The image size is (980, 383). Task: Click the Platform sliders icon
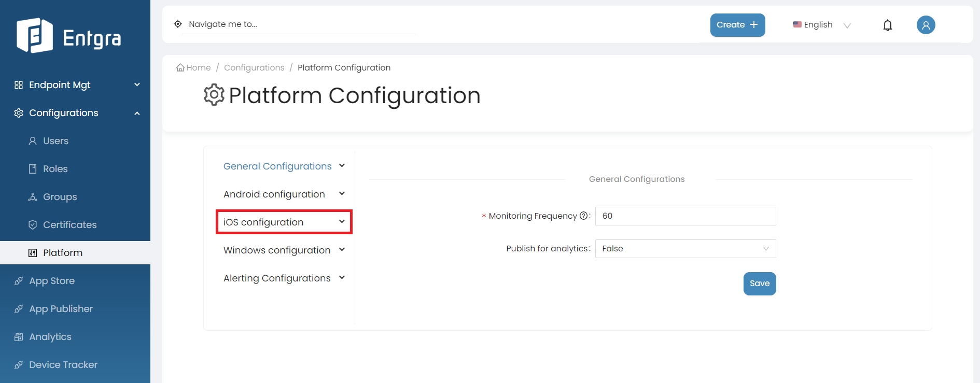tap(33, 253)
